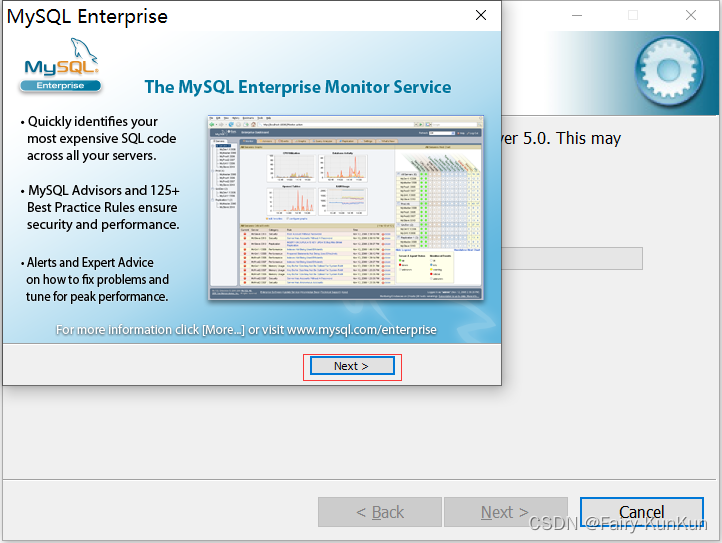722x543 pixels.
Task: Click the greyed Back button in the installer
Action: pyautogui.click(x=380, y=512)
